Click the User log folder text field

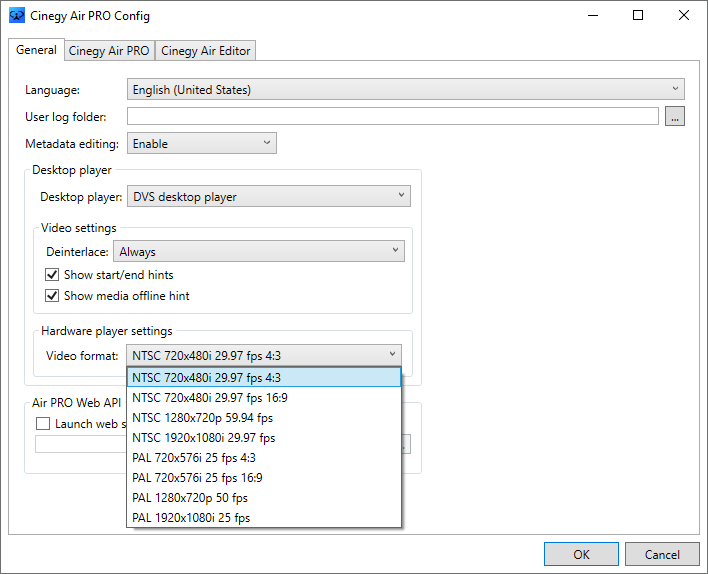pyautogui.click(x=392, y=117)
